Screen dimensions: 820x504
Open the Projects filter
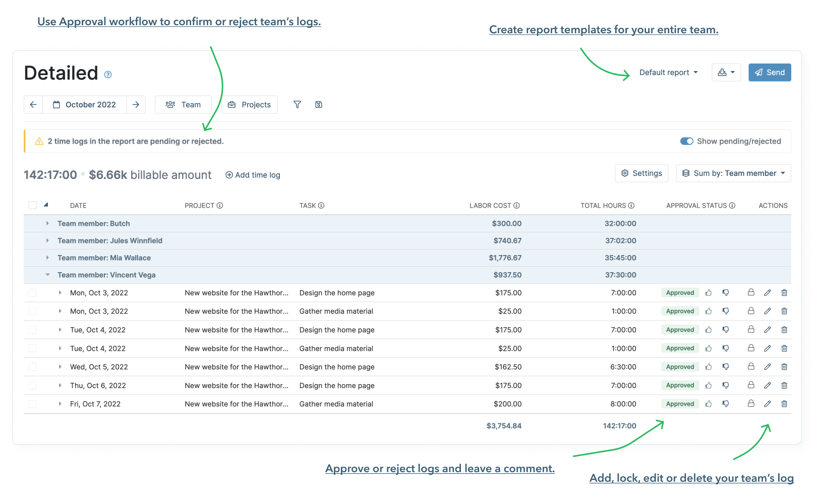[250, 104]
